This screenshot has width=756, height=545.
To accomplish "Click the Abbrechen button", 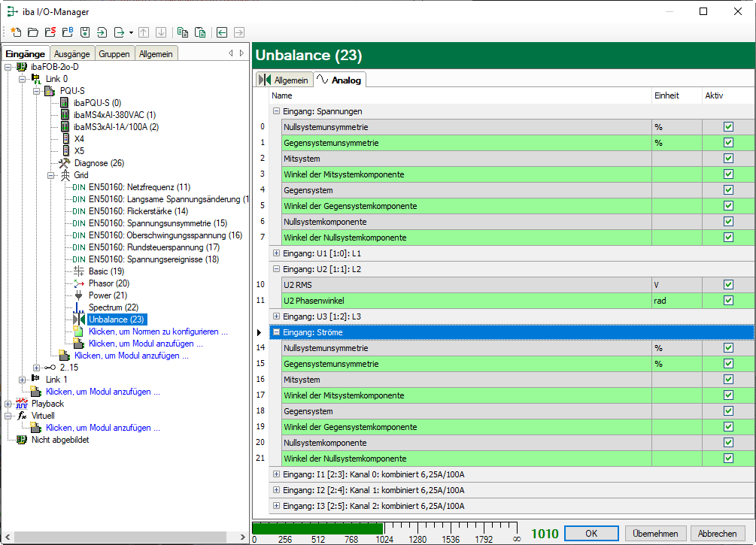I will (717, 534).
